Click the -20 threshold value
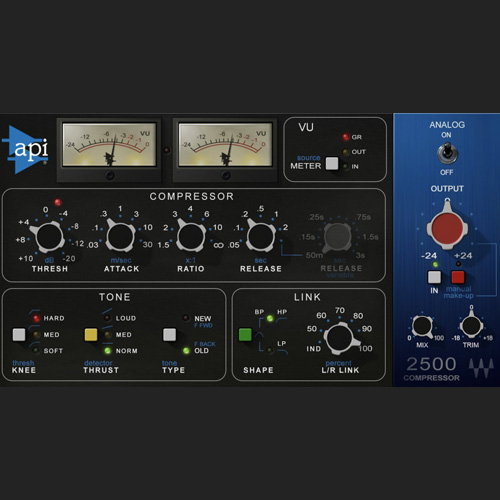Viewport: 500px width, 500px height. tap(69, 258)
